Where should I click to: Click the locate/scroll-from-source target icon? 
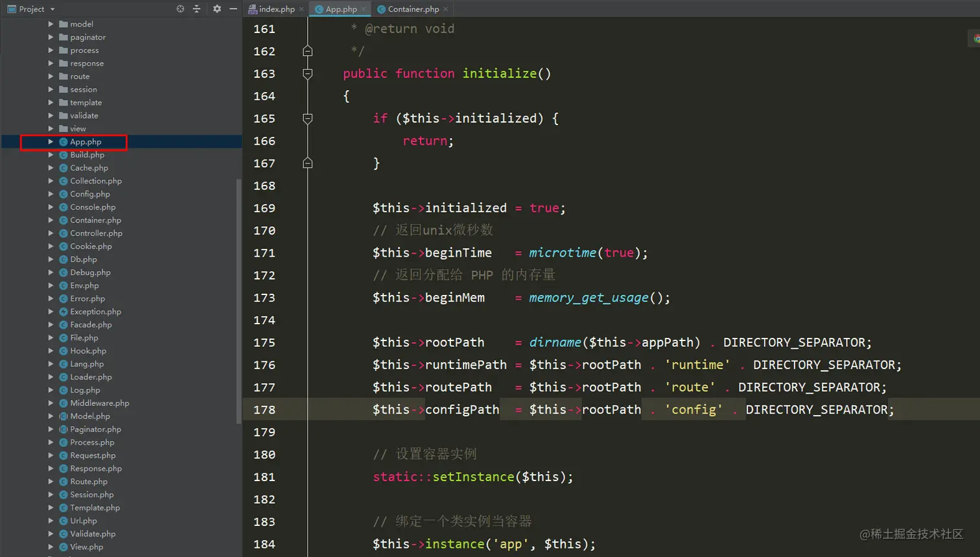point(180,9)
